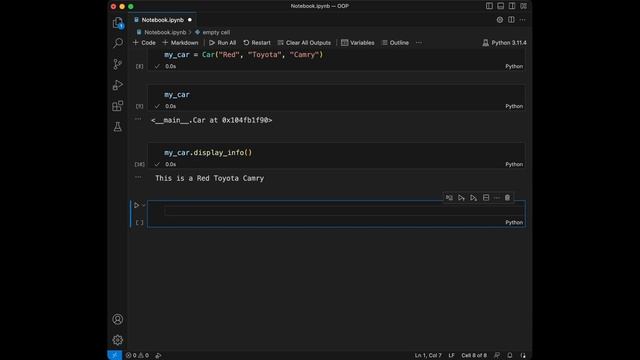This screenshot has width=640, height=360.
Task: Click Cell 8 of 8 in status bar
Action: click(x=474, y=355)
